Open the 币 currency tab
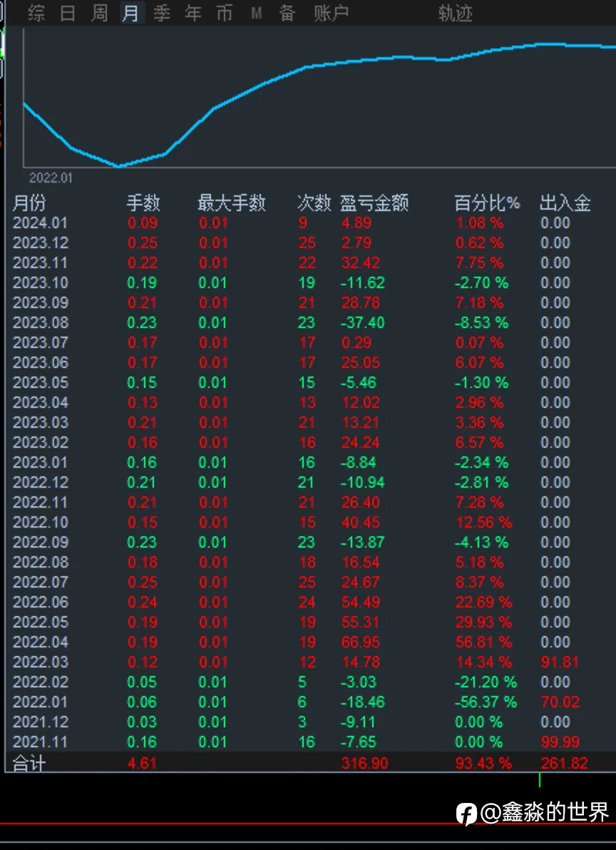Viewport: 616px width, 850px height. point(225,13)
